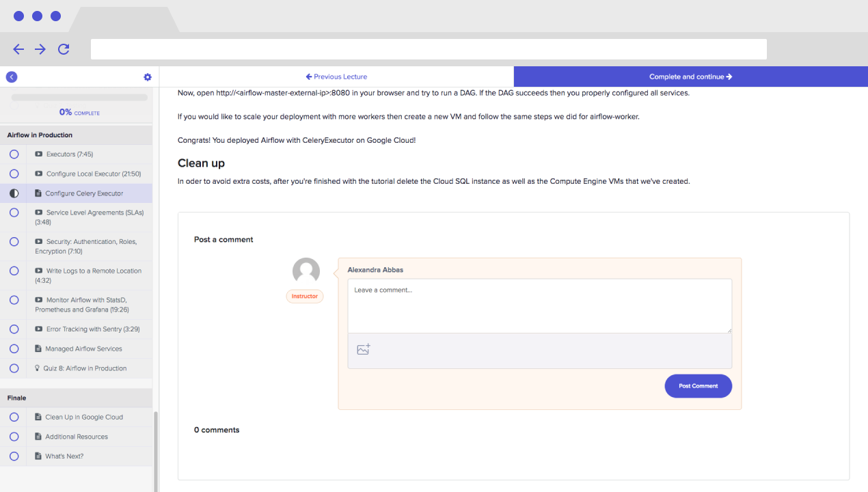Open What's Next? lecture
This screenshot has height=492, width=868.
coord(76,456)
